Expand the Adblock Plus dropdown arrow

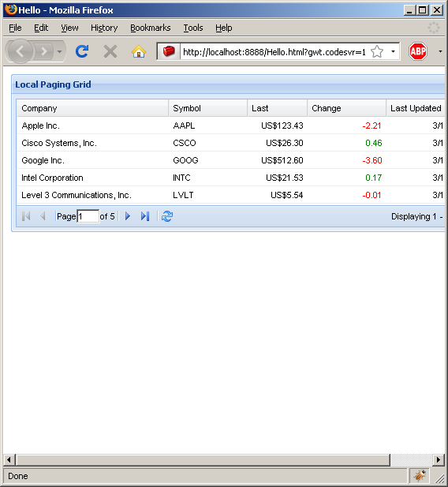click(x=440, y=51)
